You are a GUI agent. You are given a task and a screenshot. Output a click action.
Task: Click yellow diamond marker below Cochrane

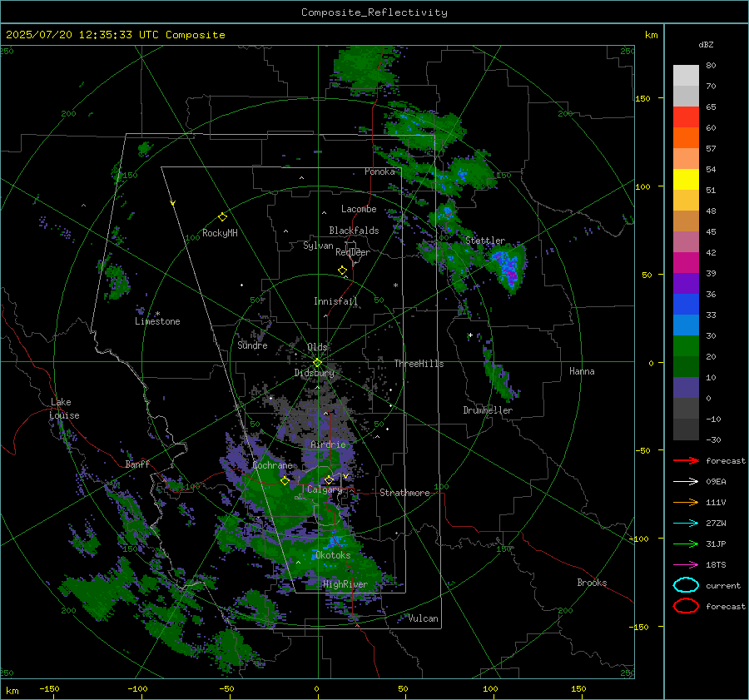(285, 481)
